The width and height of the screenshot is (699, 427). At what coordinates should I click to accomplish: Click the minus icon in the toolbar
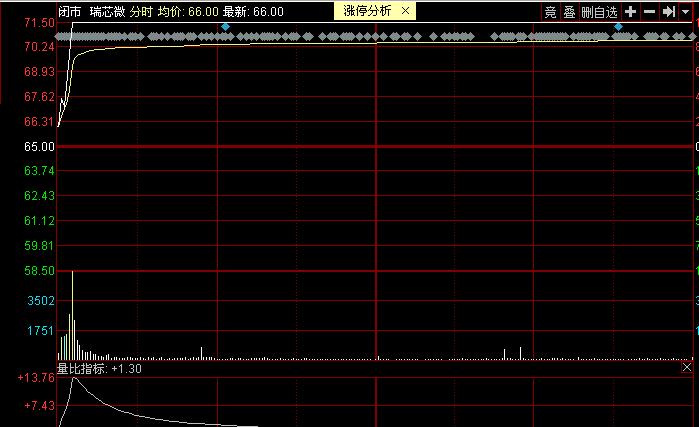tap(649, 12)
